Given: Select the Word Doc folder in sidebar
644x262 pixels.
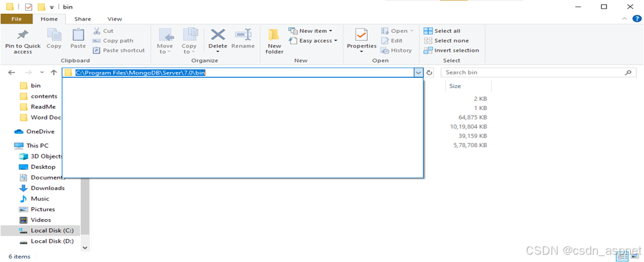Looking at the screenshot, I should [40, 117].
